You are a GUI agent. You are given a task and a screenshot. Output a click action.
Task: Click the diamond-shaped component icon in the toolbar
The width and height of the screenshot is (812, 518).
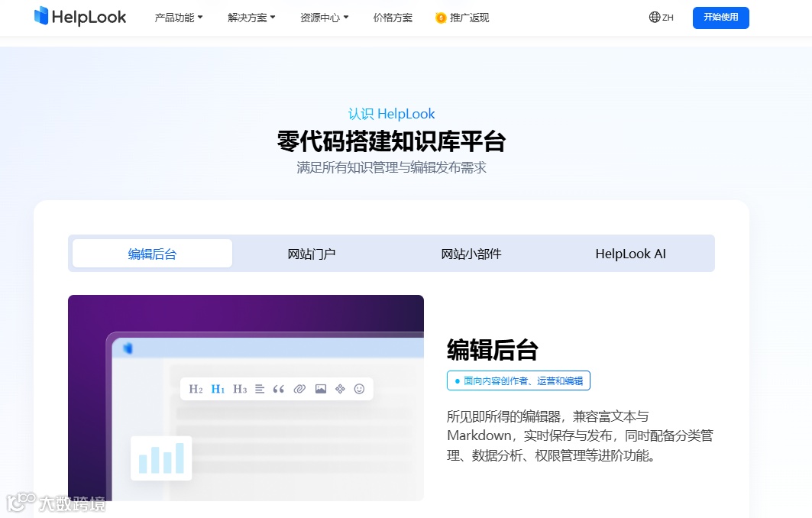341,389
